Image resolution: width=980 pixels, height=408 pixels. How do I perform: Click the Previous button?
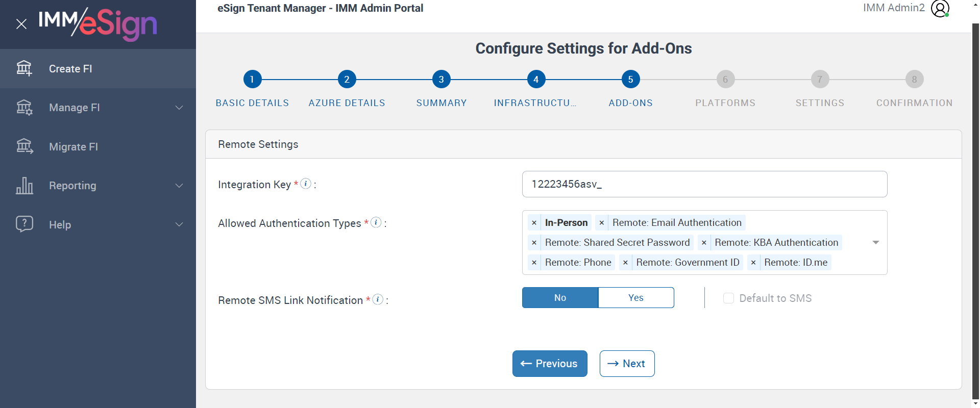[550, 364]
